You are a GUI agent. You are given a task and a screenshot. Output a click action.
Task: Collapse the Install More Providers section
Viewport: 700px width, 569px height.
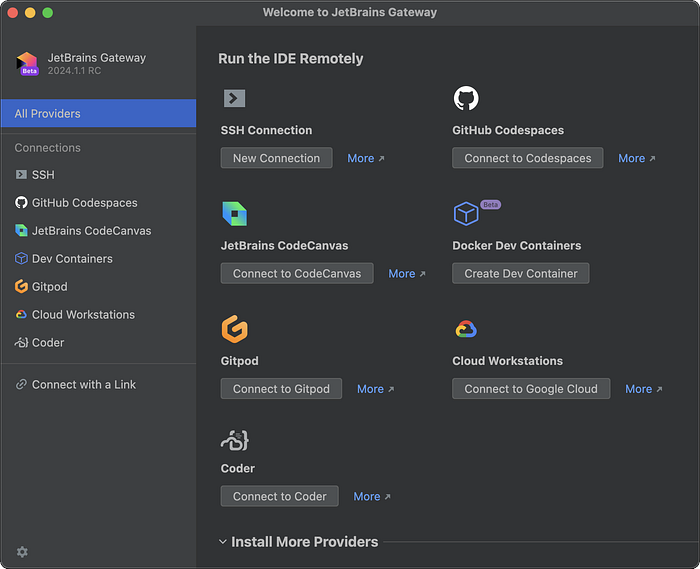pos(223,542)
